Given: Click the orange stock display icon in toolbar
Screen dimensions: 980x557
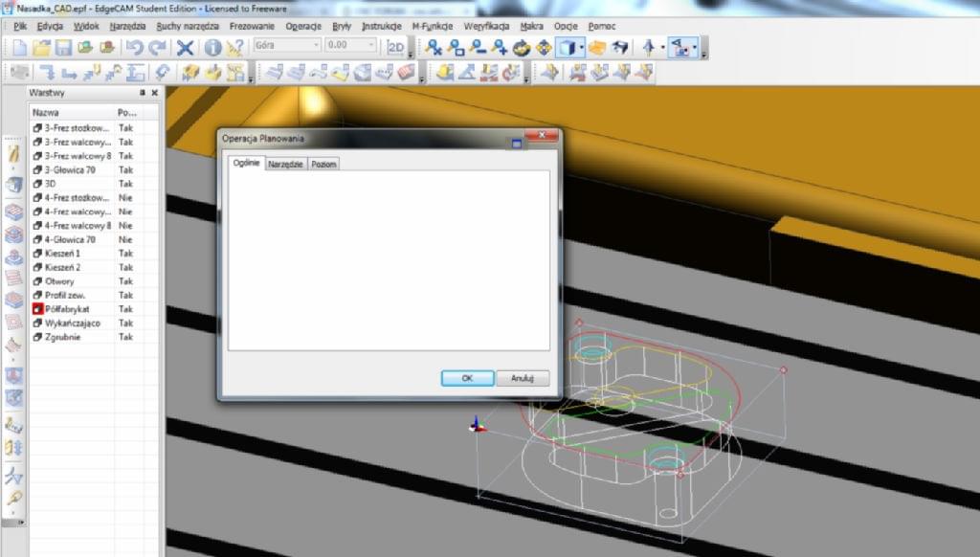Looking at the screenshot, I should pyautogui.click(x=597, y=48).
